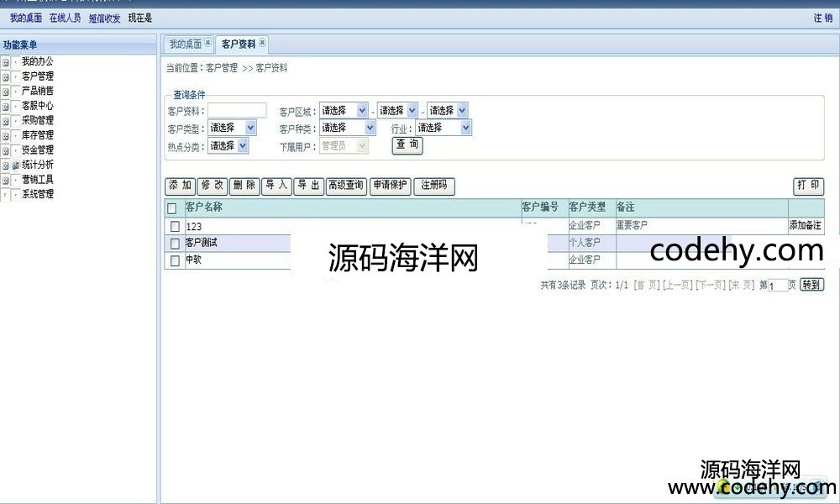Open 营销工具 menu item
The width and height of the screenshot is (840, 504).
point(38,180)
